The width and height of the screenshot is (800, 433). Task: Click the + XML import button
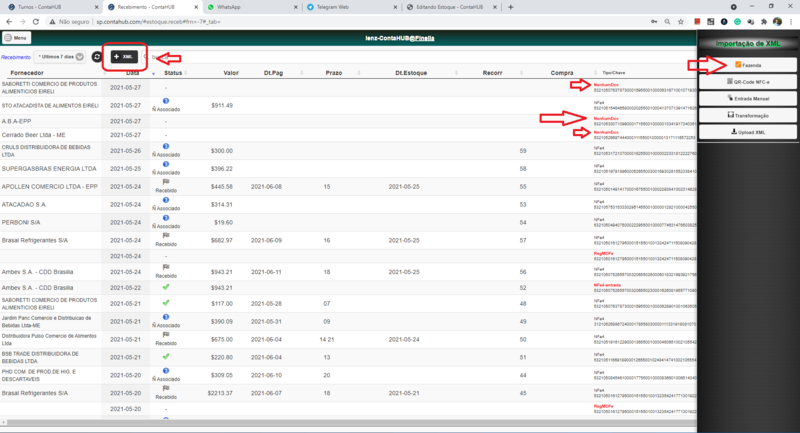pos(124,57)
